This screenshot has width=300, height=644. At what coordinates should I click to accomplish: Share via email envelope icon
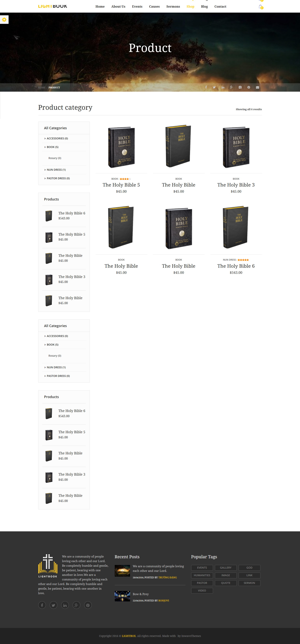(257, 87)
